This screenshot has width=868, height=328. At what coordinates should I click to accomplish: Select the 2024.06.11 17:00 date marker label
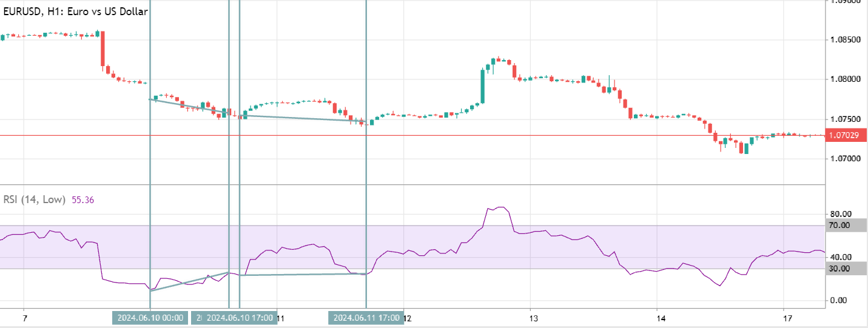pos(366,318)
